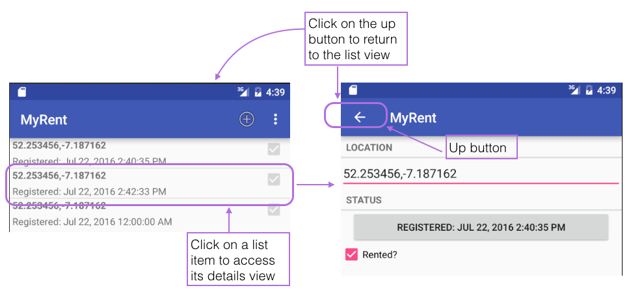Image resolution: width=644 pixels, height=303 pixels.
Task: Click the Rented? label text
Action: click(x=380, y=255)
